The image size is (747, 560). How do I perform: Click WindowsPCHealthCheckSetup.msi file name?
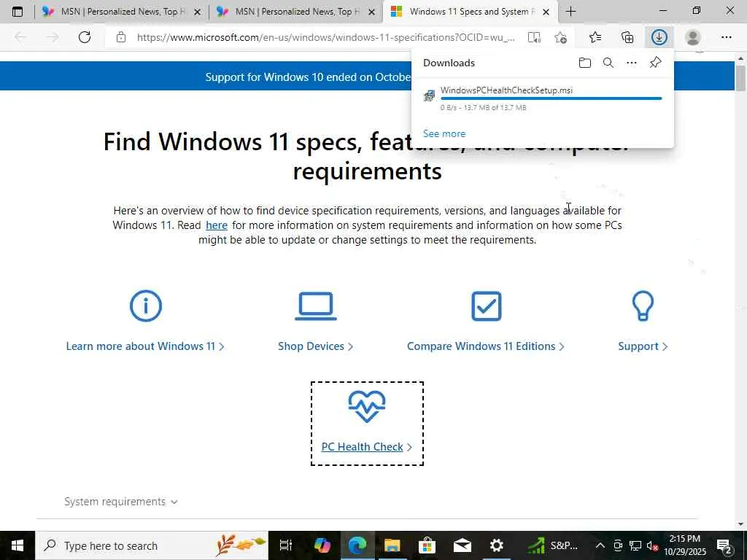[x=506, y=90]
